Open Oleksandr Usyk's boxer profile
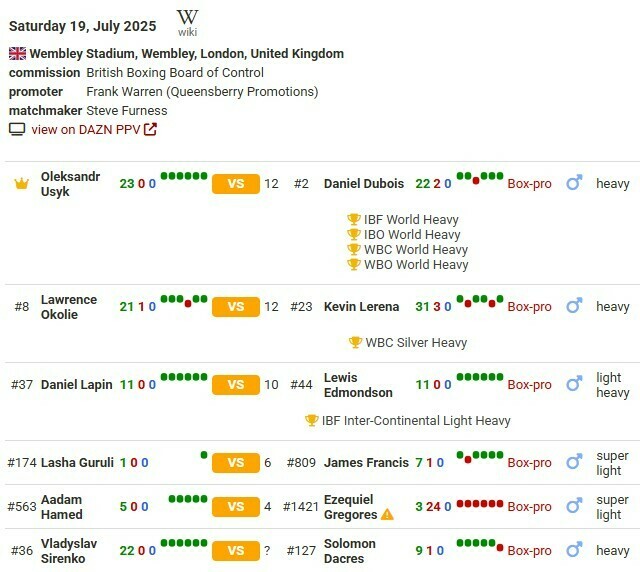640x572 pixels. [70, 184]
